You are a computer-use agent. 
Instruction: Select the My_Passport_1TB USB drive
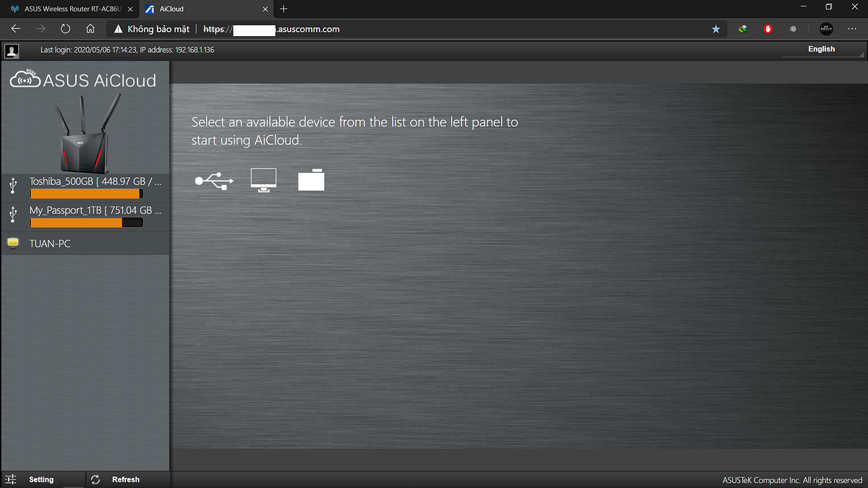(94, 210)
